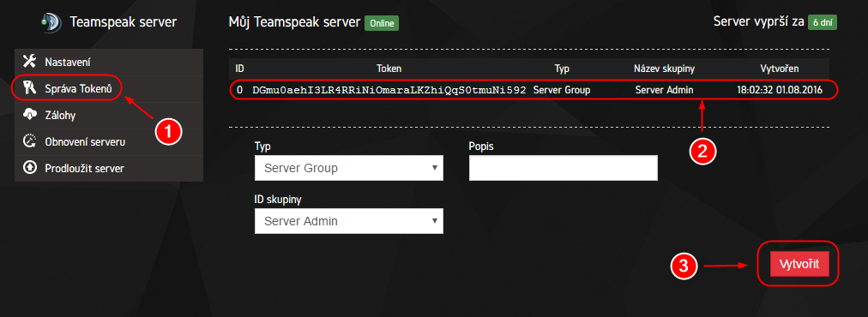Click the red Vytvořit button
Image resolution: width=868 pixels, height=317 pixels.
coord(799,263)
